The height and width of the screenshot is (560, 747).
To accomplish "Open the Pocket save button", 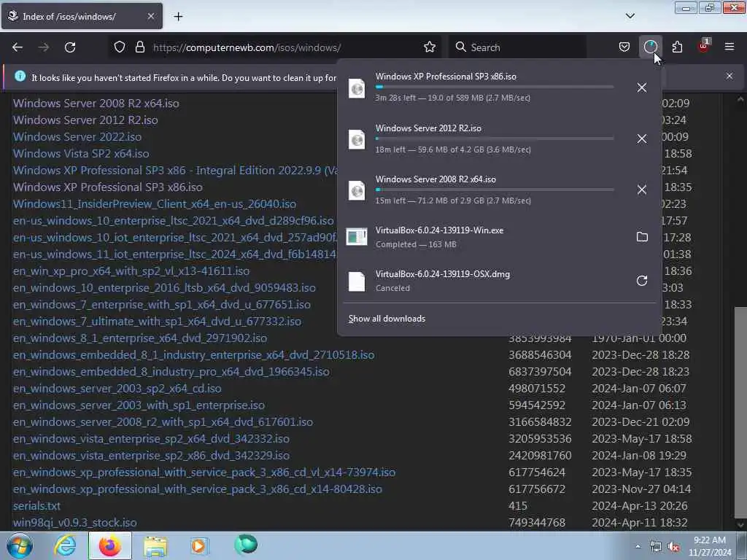I will click(624, 47).
